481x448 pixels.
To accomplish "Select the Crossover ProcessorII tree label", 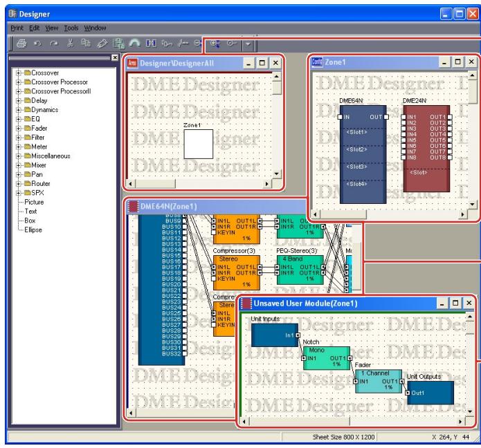I will [x=61, y=91].
